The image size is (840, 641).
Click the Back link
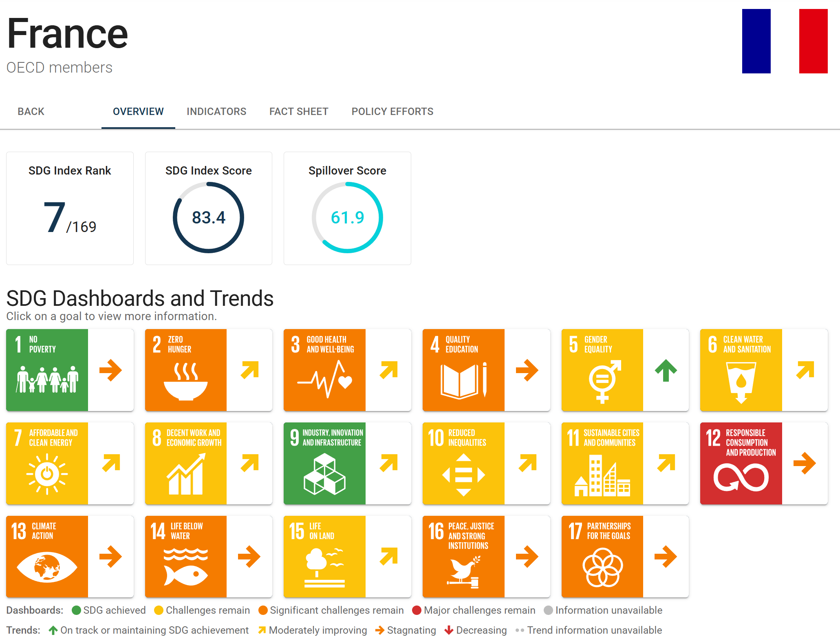[x=31, y=111]
